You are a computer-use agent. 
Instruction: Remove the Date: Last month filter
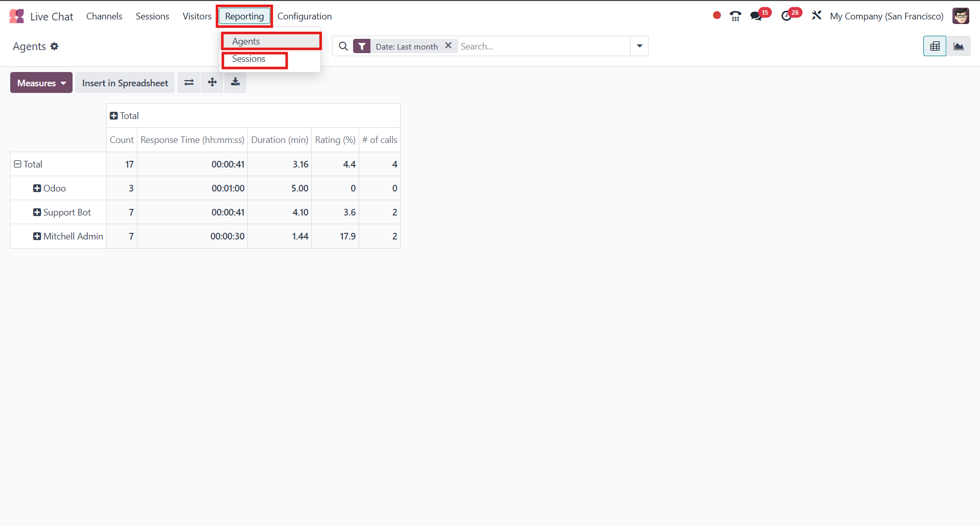tap(448, 45)
